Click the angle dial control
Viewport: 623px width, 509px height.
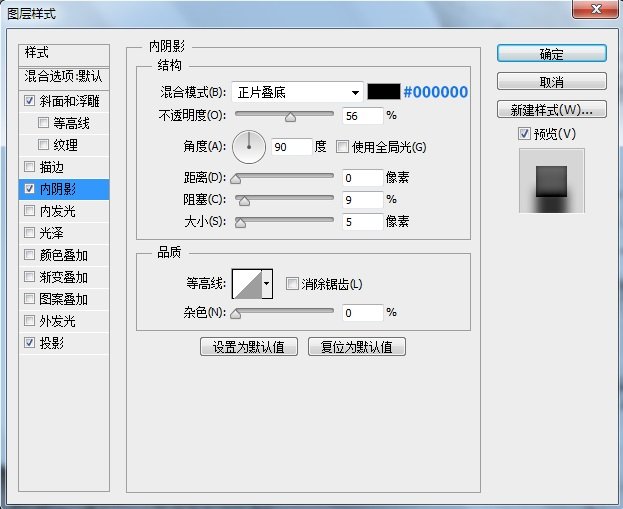click(249, 147)
